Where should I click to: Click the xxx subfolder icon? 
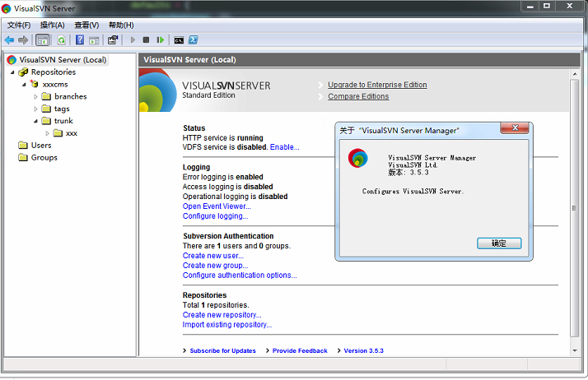tap(58, 133)
